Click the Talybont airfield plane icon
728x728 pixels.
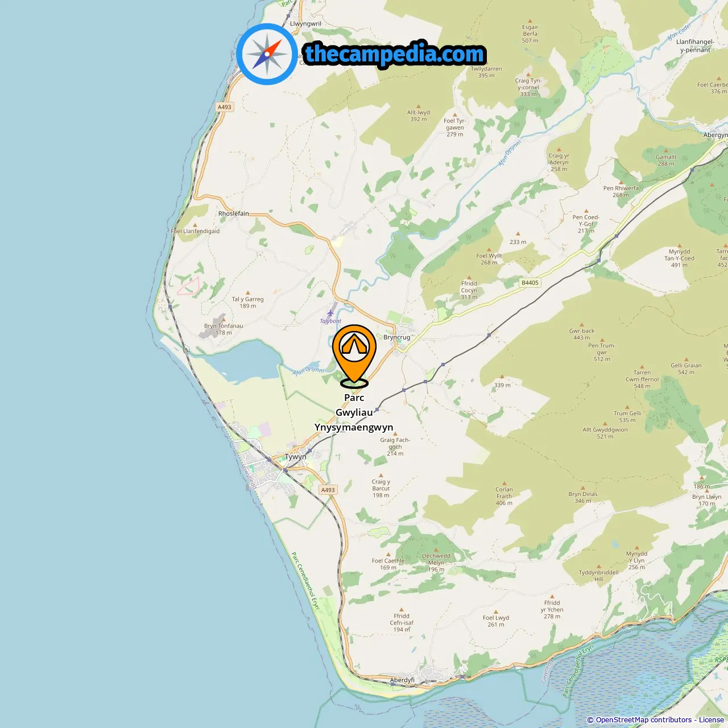pyautogui.click(x=330, y=313)
